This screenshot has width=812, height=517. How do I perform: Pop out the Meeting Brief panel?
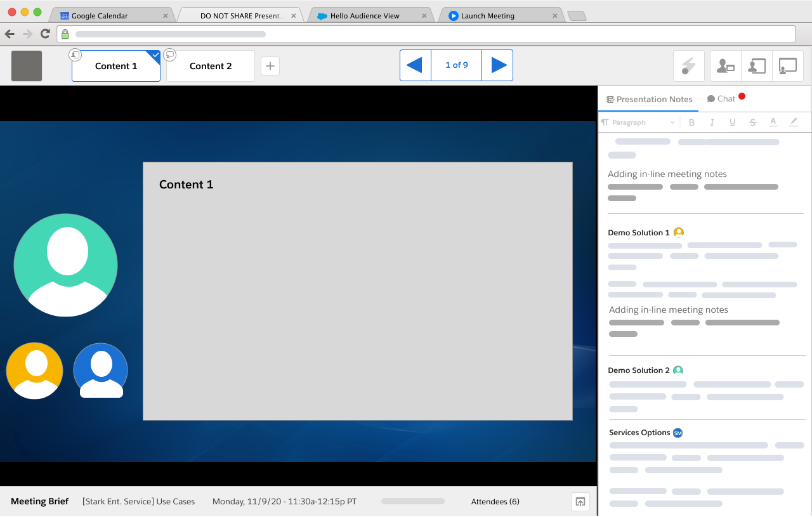(x=580, y=502)
